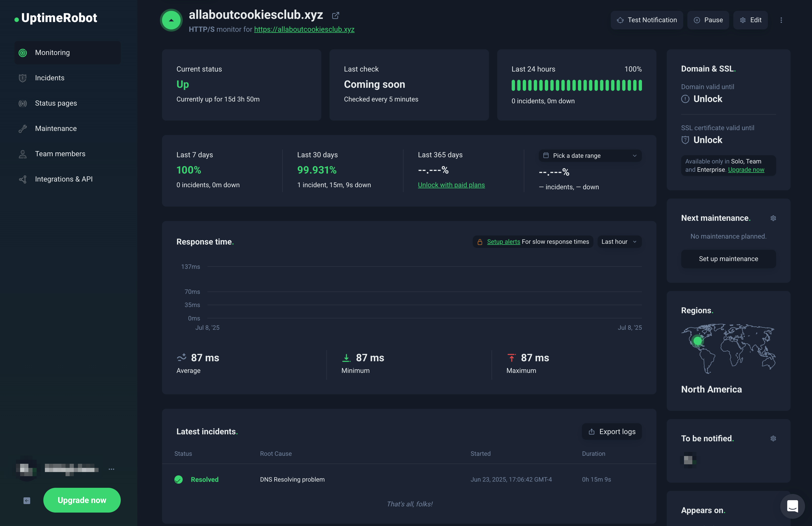Click Upgrade now link in Domain & SSL

click(x=746, y=170)
